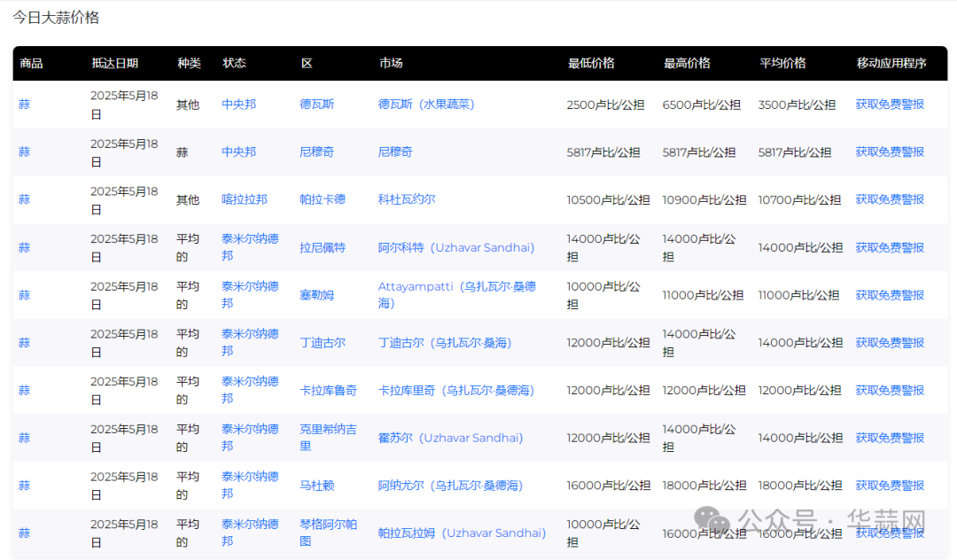Click 获取免费警报 in the 马杜赖 row
The image size is (957, 560).
(x=890, y=486)
